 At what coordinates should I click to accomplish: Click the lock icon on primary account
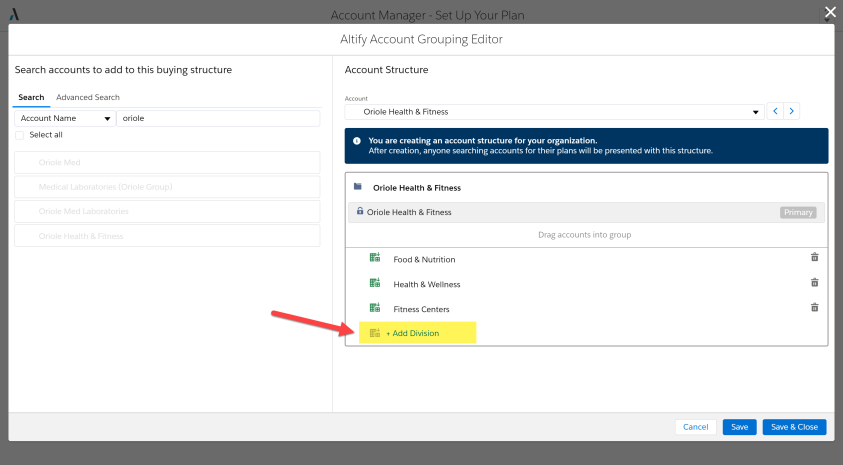360,211
